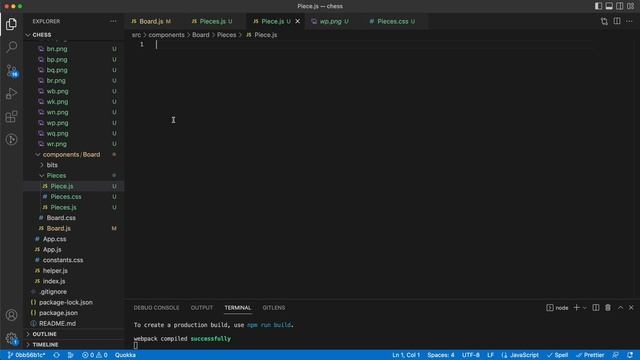Open the Manage gear icon
The width and height of the screenshot is (640, 360).
click(x=11, y=338)
